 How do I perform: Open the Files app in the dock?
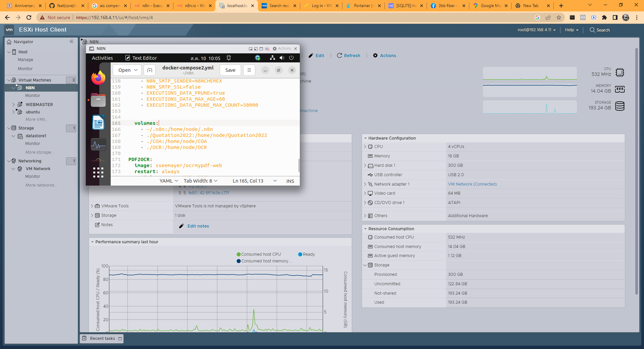click(x=98, y=100)
